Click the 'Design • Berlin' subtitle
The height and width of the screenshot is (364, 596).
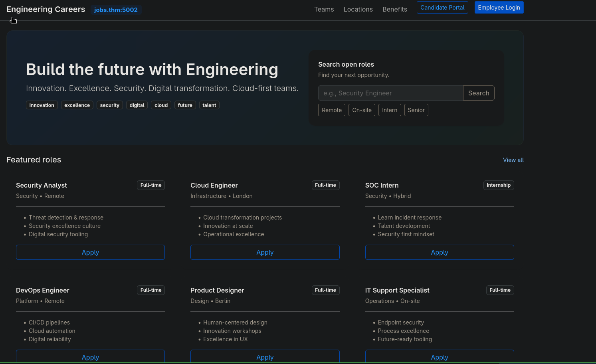(210, 301)
